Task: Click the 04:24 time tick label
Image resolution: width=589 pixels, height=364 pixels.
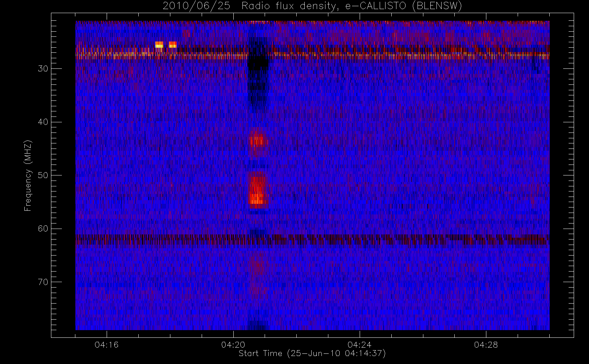Action: click(x=359, y=345)
